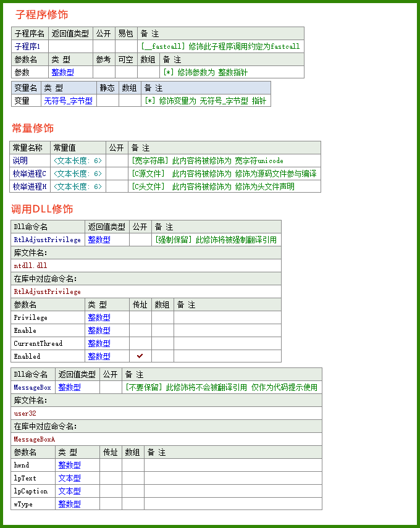Click 文本型 type link for lpCaption parameter
The image size is (420, 528).
coord(69,491)
